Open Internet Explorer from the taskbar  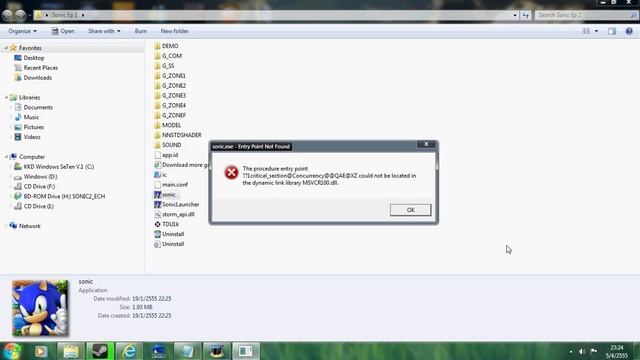[x=129, y=351]
